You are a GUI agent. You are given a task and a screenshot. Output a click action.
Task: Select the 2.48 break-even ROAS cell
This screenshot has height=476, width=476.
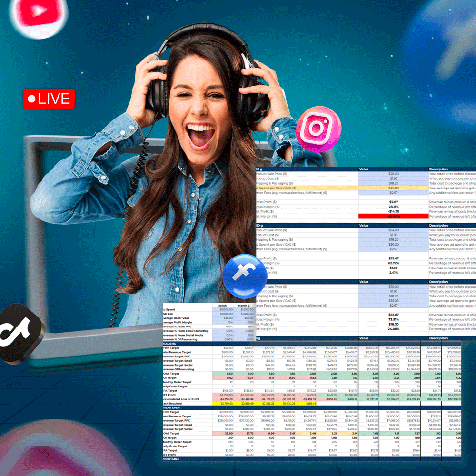coord(306,434)
